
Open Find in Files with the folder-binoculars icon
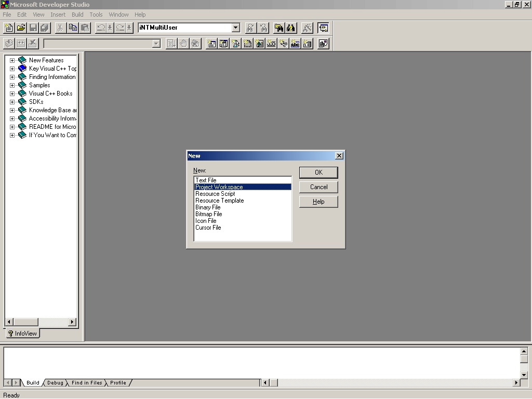point(279,28)
